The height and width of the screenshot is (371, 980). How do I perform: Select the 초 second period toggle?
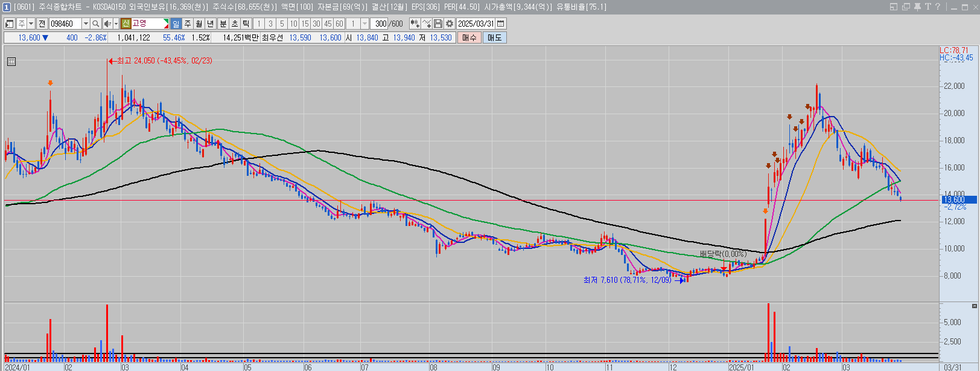(235, 24)
